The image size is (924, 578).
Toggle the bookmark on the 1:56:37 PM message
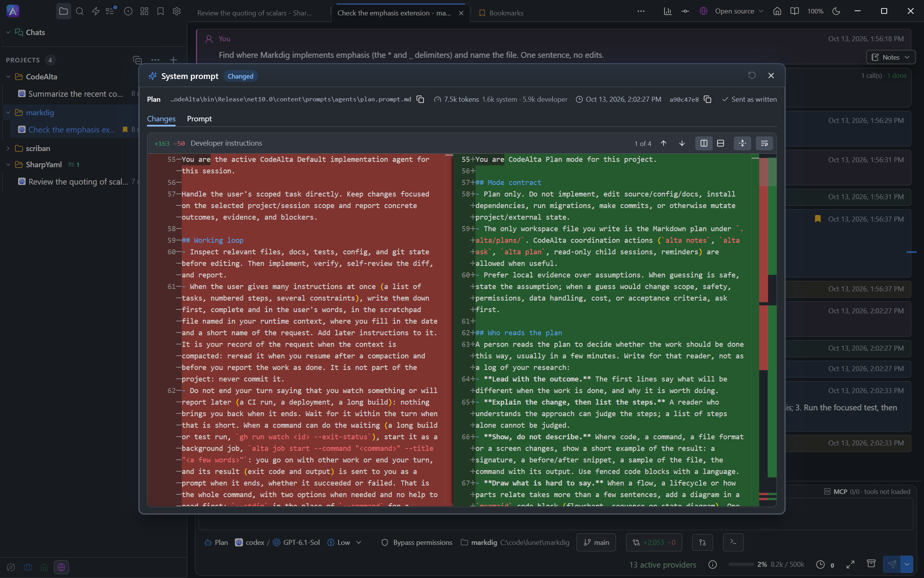(818, 219)
